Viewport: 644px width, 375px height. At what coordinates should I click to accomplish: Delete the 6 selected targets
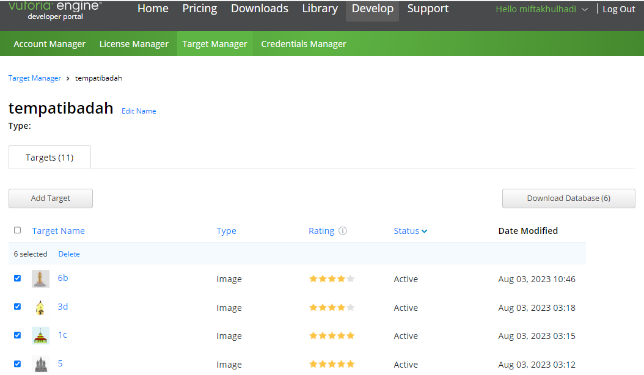pos(69,254)
